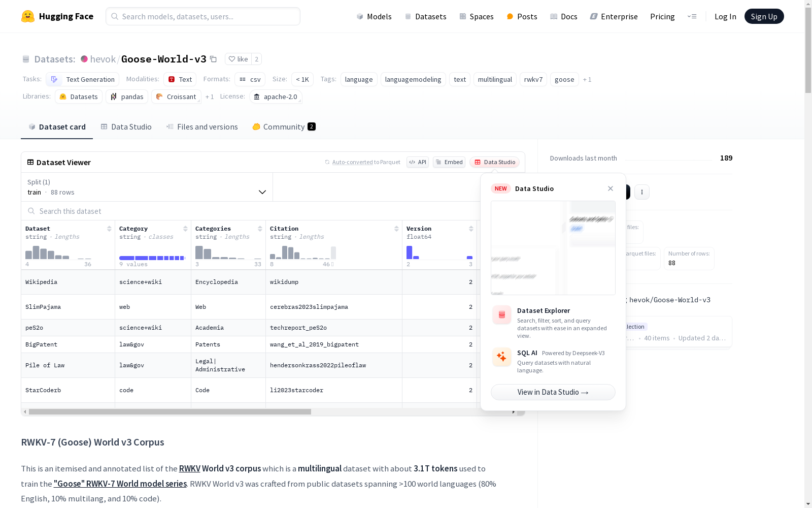Open the navigation more-options menu icon
The height and width of the screenshot is (508, 812).
(692, 16)
